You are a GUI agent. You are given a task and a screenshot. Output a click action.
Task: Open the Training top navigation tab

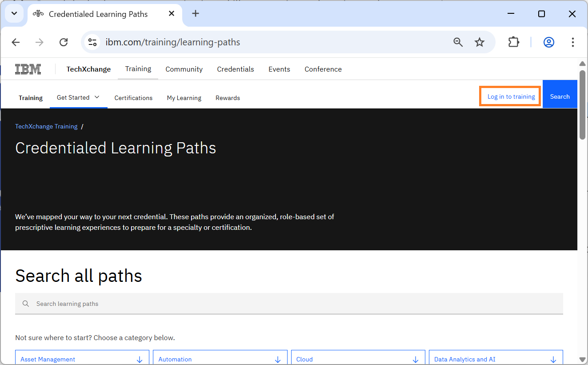tap(138, 69)
